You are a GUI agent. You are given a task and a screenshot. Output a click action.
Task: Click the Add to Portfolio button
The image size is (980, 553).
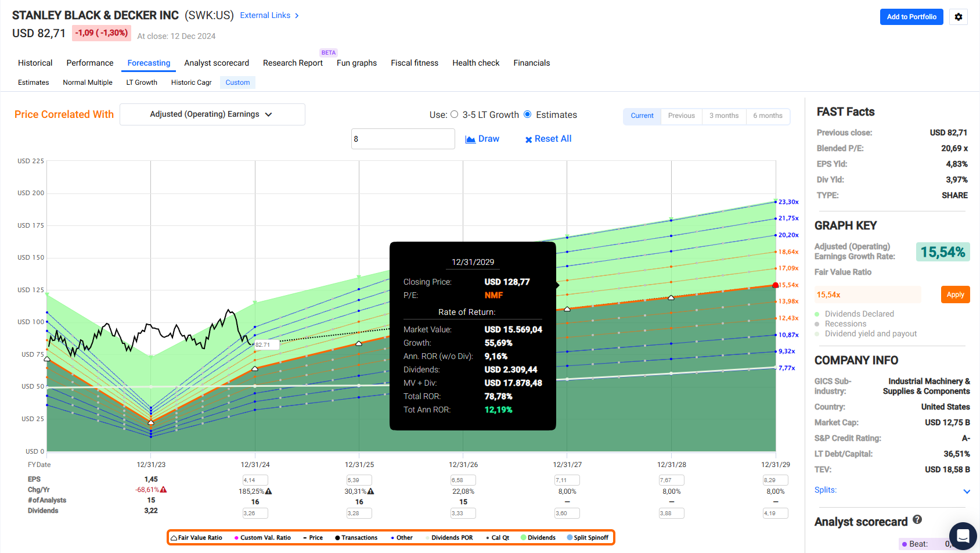point(911,17)
